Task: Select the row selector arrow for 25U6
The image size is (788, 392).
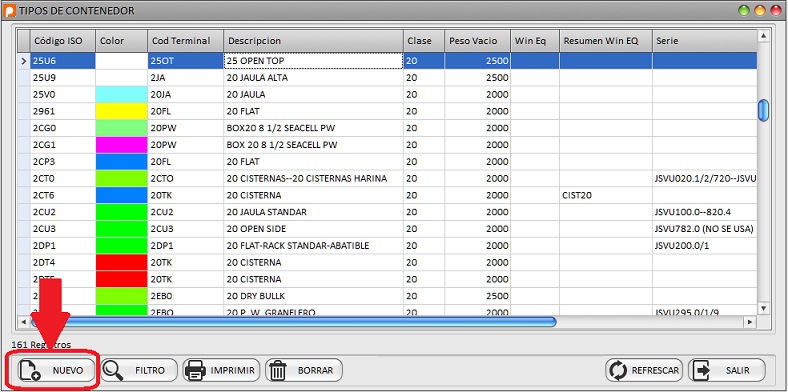Action: click(24, 61)
